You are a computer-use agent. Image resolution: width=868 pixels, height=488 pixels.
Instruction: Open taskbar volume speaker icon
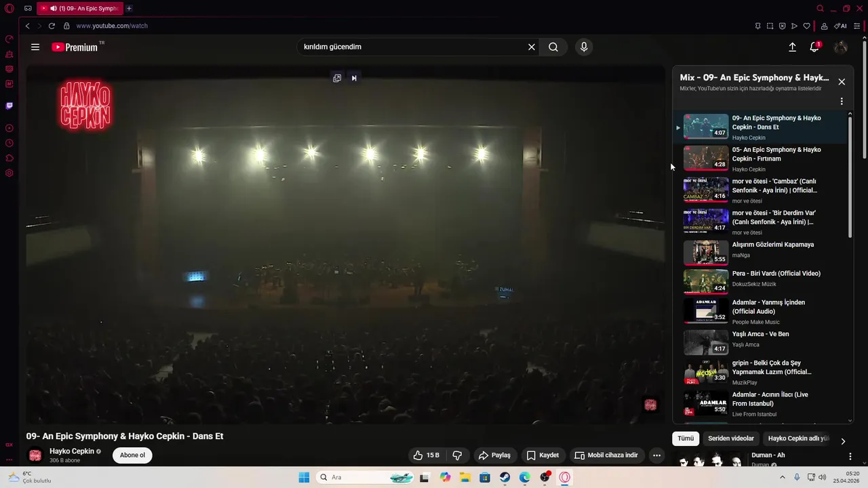[x=823, y=477]
